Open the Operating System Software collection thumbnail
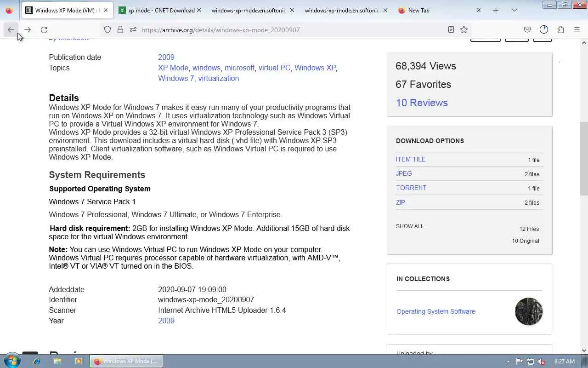 (x=529, y=311)
